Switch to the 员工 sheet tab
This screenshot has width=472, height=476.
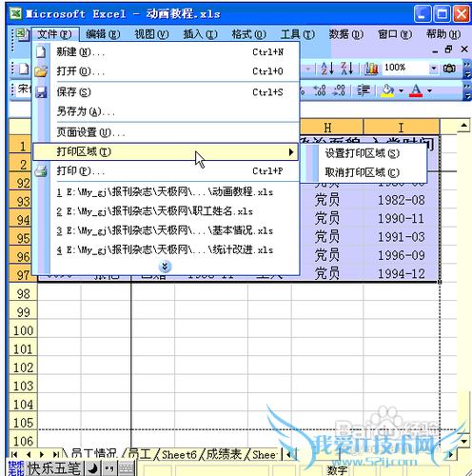140,454
